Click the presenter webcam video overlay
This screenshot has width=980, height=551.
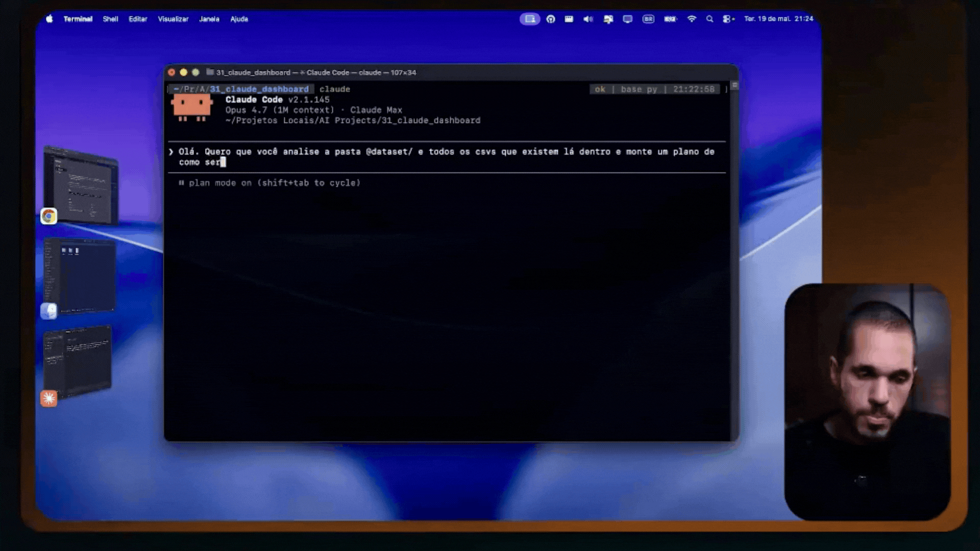[x=867, y=402]
